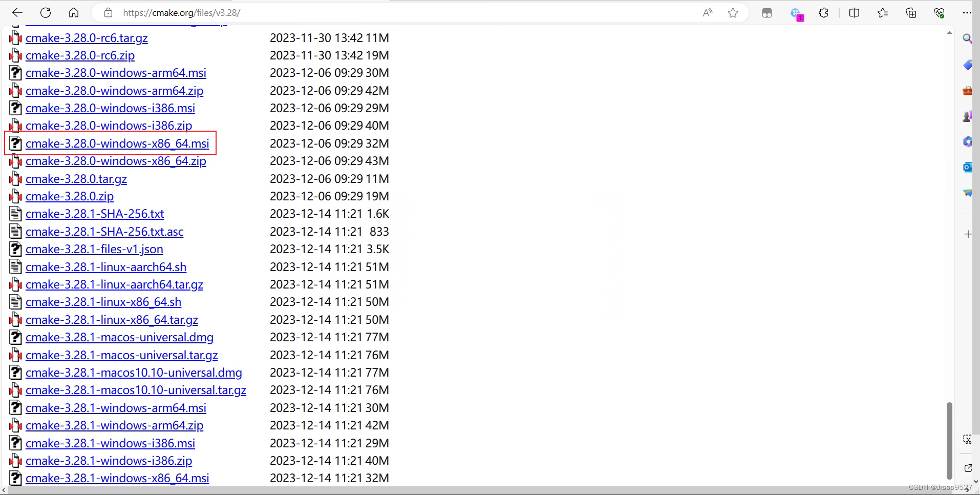Image resolution: width=980 pixels, height=495 pixels.
Task: Toggle Split screen icon
Action: [x=854, y=13]
